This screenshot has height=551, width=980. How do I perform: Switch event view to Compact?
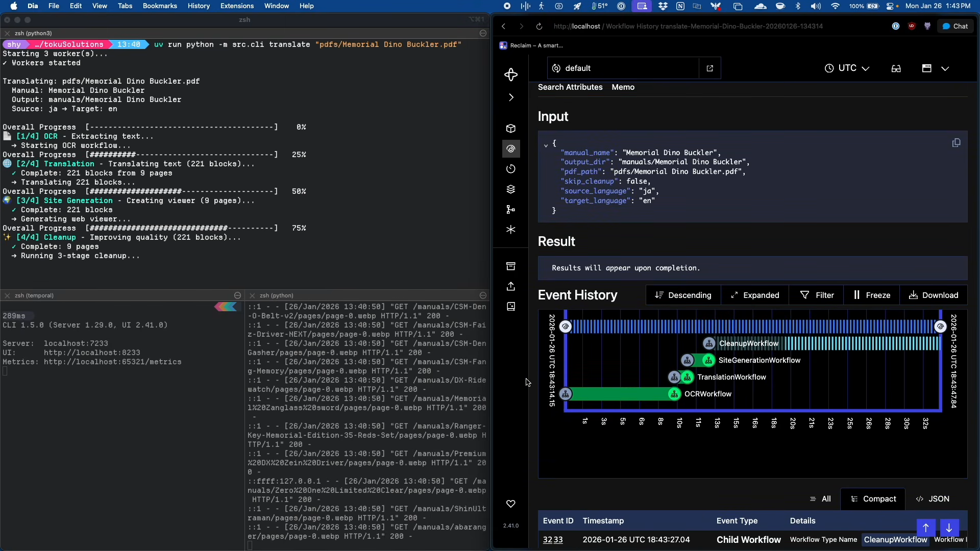click(873, 499)
